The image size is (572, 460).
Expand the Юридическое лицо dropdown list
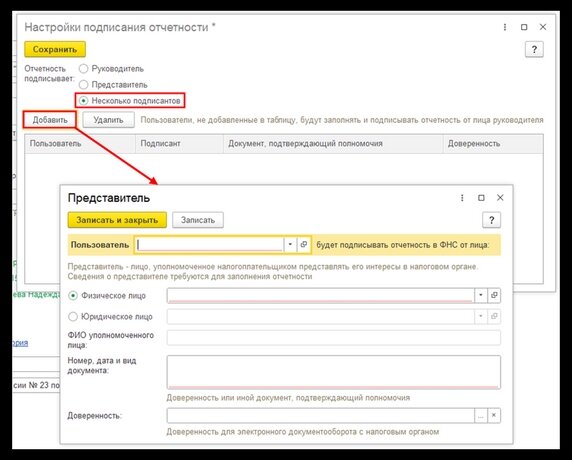[x=481, y=316]
